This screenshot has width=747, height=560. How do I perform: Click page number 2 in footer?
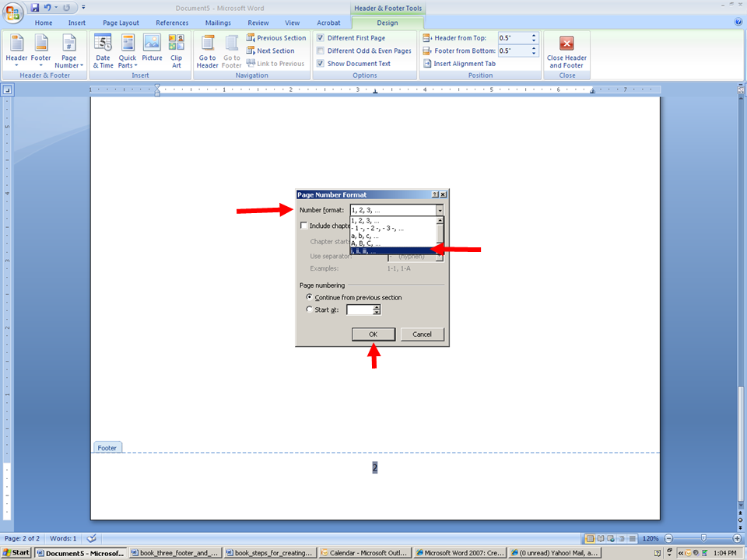375,467
